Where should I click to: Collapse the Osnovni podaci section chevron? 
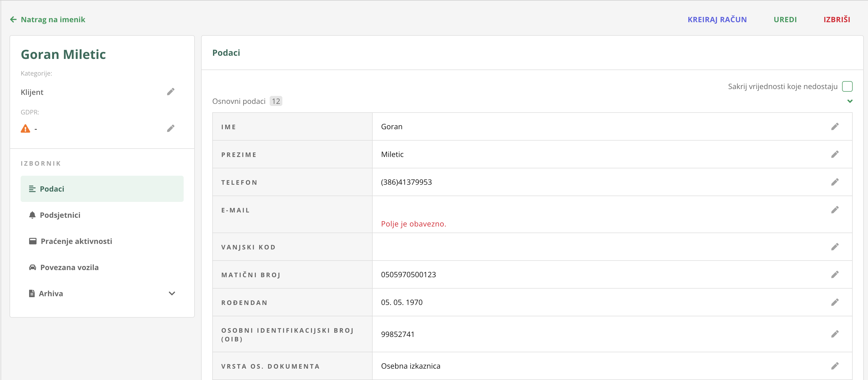click(x=850, y=101)
